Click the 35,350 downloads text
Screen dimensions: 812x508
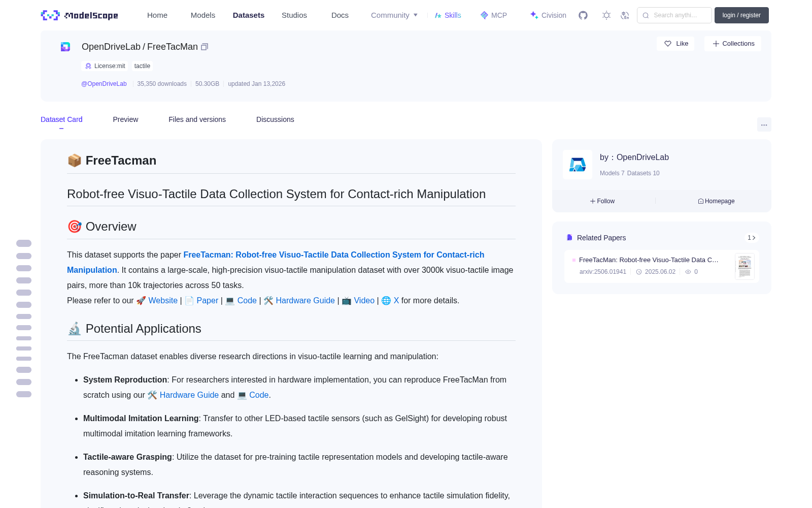tap(162, 84)
